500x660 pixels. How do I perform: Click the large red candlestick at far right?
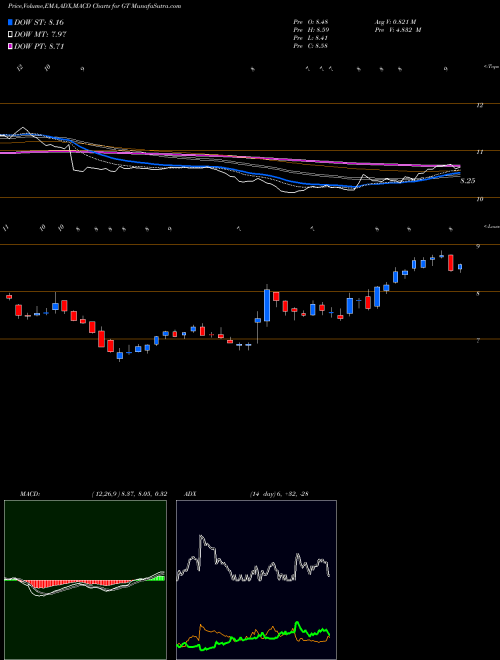coord(450,262)
